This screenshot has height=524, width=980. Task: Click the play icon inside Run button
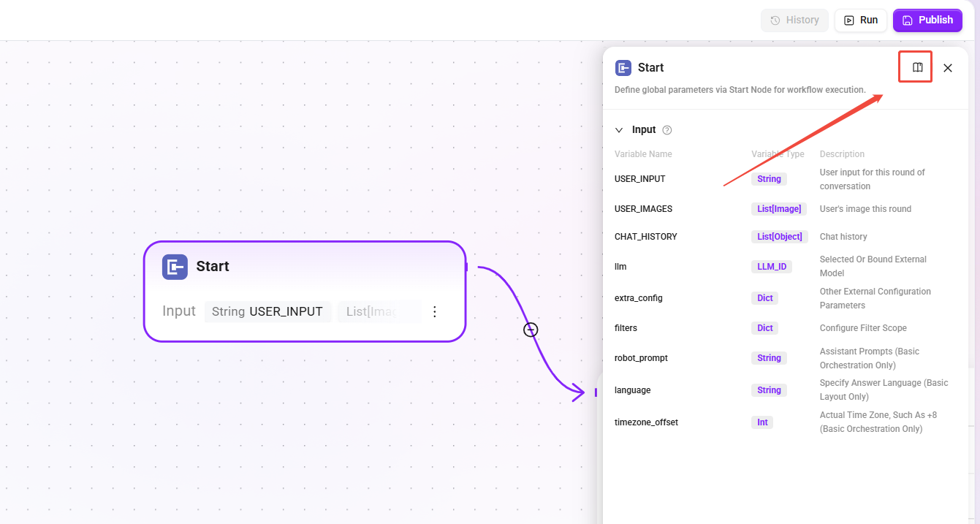[849, 20]
